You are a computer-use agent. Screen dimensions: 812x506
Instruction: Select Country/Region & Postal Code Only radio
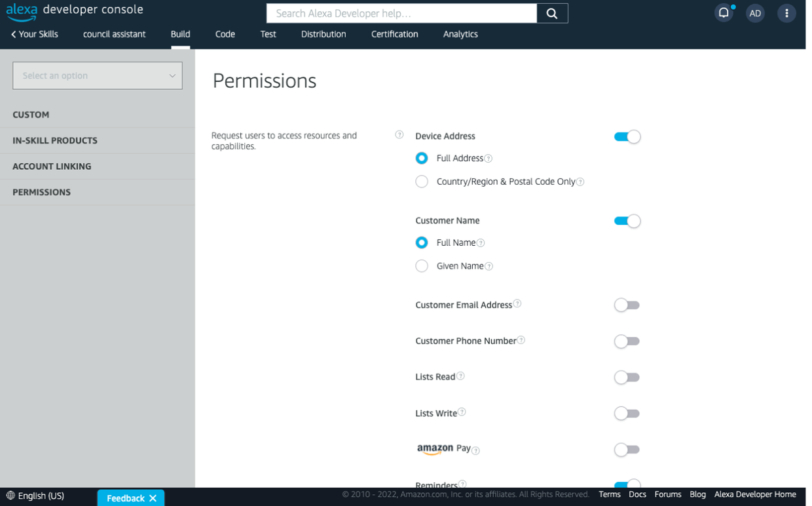point(422,182)
